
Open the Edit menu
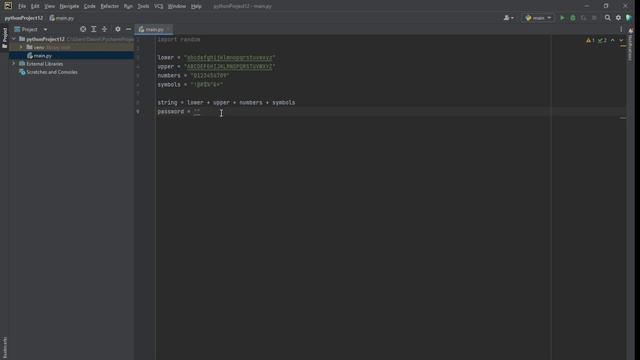point(35,6)
